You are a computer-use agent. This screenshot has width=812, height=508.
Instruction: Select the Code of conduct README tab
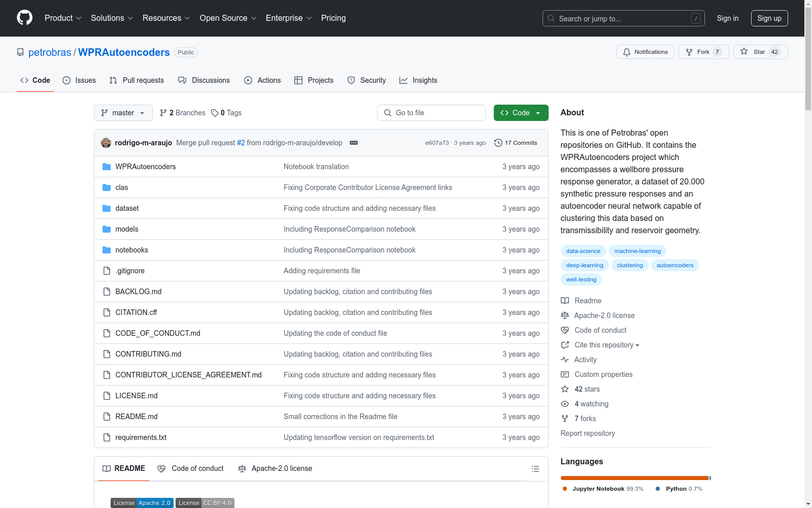click(x=191, y=468)
